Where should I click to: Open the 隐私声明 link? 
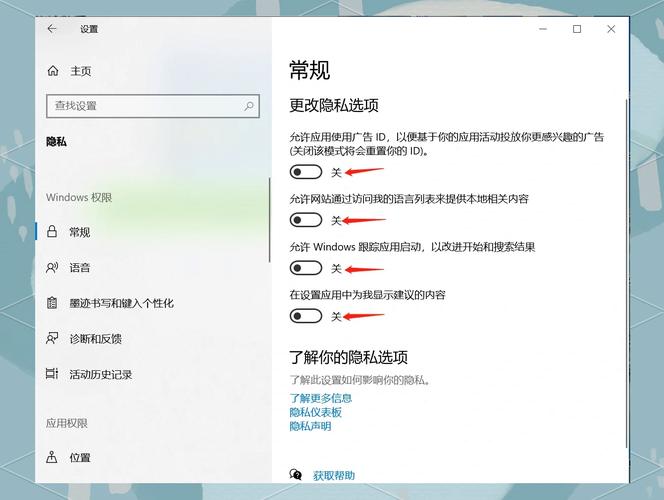click(x=310, y=426)
